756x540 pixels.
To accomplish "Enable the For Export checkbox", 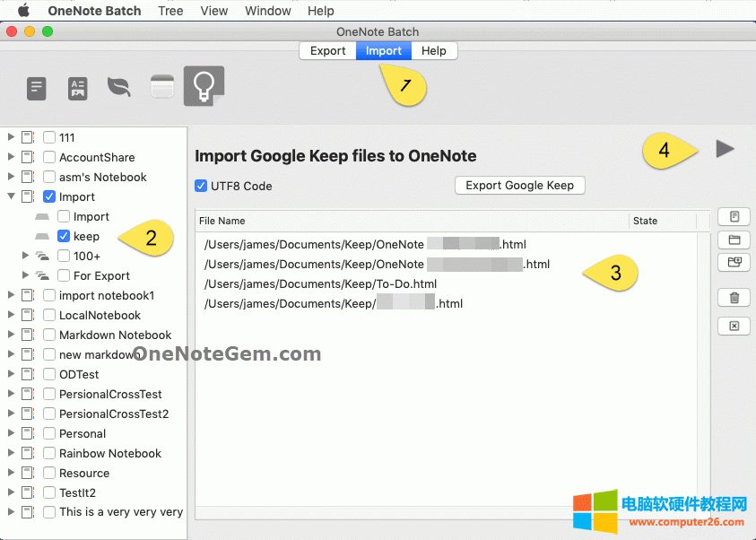I will click(63, 275).
